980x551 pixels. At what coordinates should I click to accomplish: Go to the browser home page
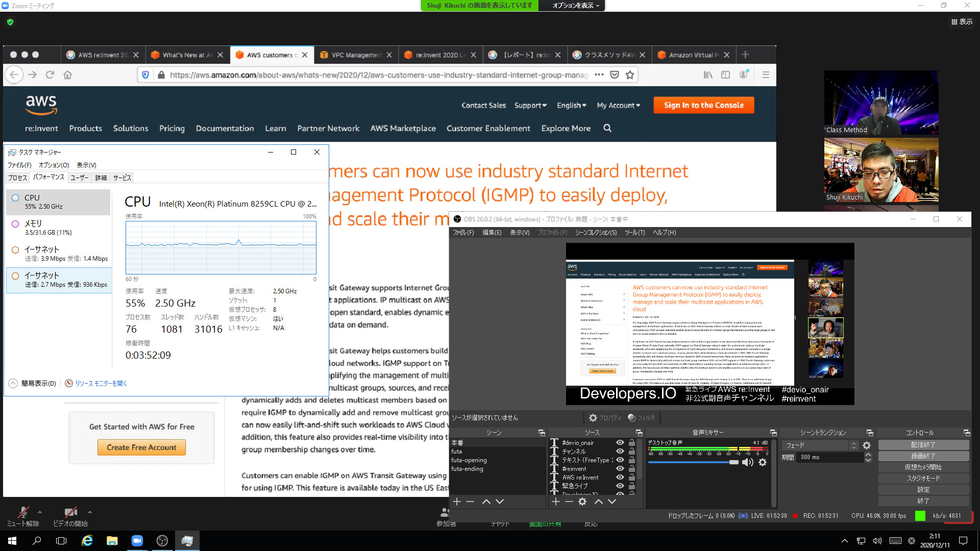(67, 74)
